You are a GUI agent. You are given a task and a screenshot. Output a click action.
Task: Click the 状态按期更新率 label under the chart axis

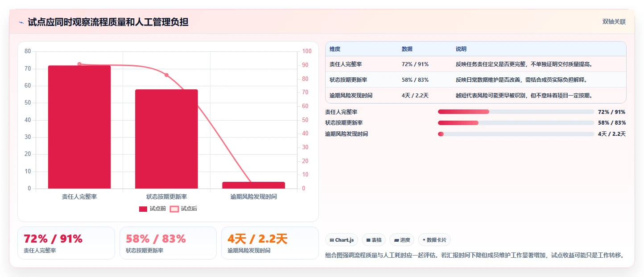[x=166, y=197]
